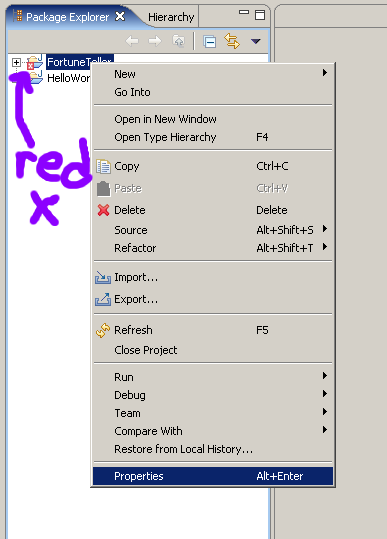Click the FortuneTeller project icon with red X
387x539 pixels.
35,62
